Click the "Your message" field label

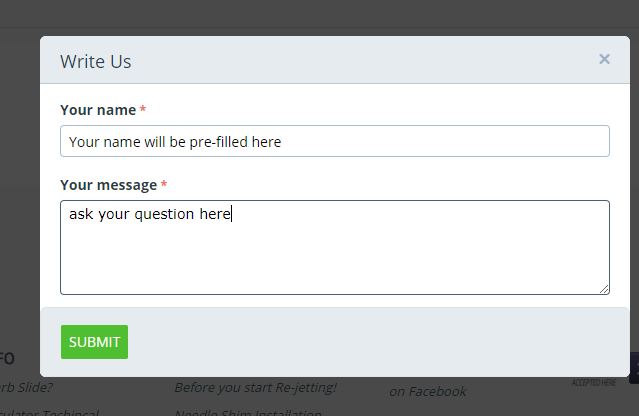coord(108,185)
